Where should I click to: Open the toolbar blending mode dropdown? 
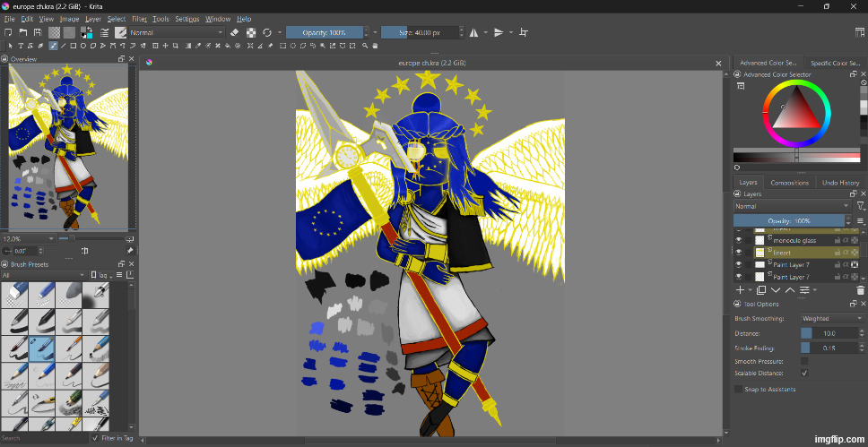pos(178,32)
